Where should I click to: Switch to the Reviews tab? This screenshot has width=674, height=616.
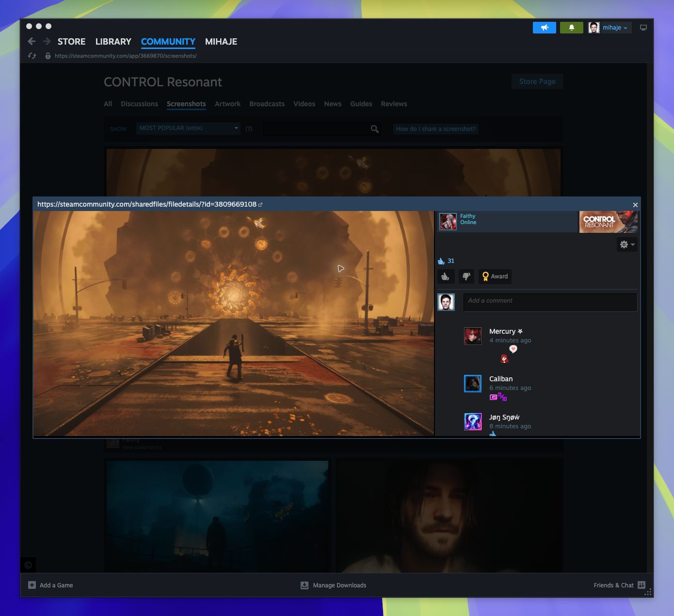[x=394, y=104]
